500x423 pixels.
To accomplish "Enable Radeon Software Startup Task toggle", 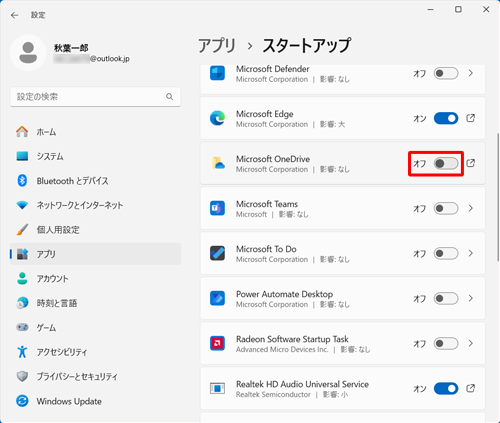I will (446, 343).
